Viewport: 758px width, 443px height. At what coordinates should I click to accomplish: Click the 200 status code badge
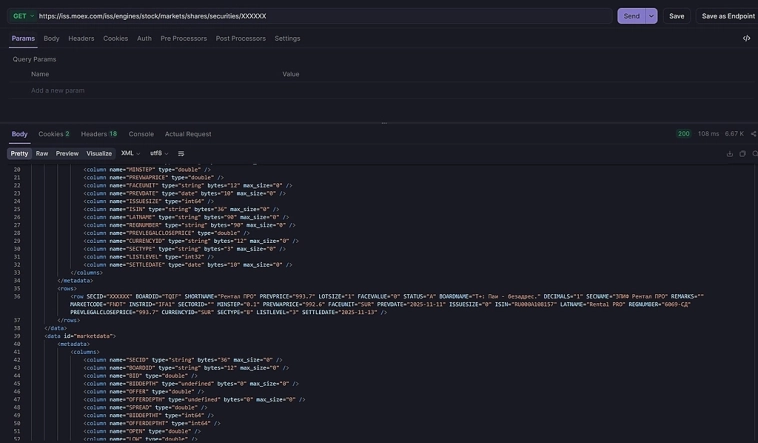coord(683,133)
